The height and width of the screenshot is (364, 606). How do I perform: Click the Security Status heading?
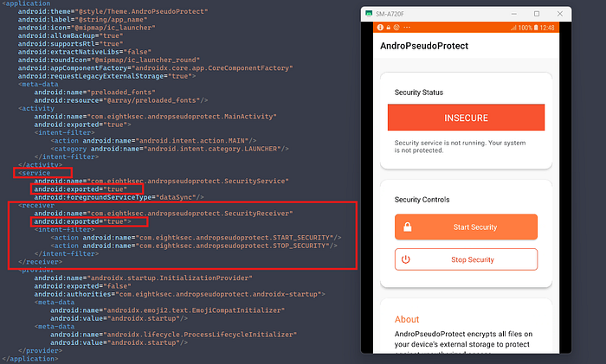pos(418,93)
